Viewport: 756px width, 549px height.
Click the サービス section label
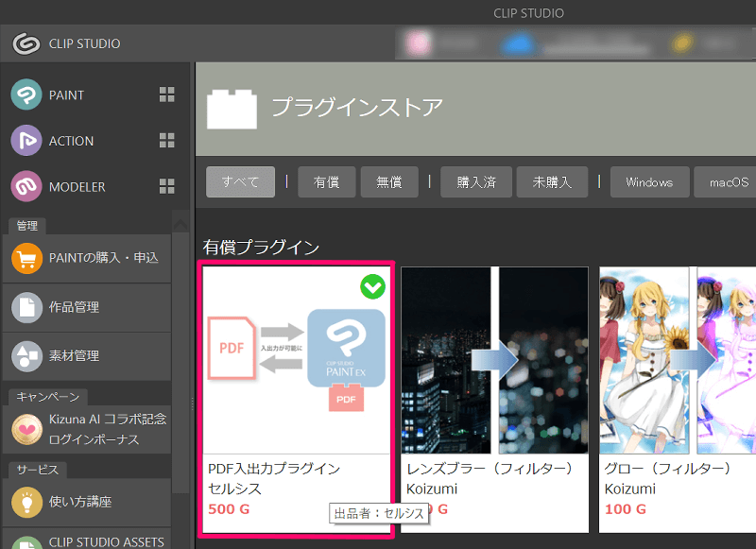pos(37,470)
